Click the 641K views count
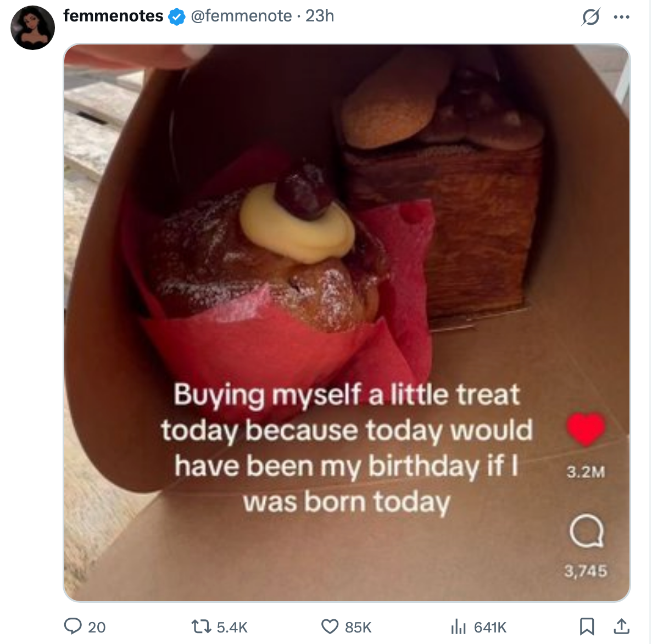 pos(490,627)
